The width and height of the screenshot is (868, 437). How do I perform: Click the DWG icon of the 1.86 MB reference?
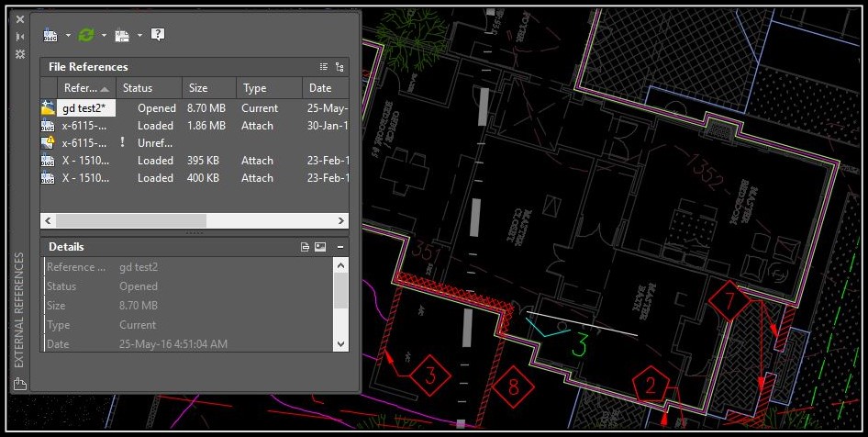point(48,126)
